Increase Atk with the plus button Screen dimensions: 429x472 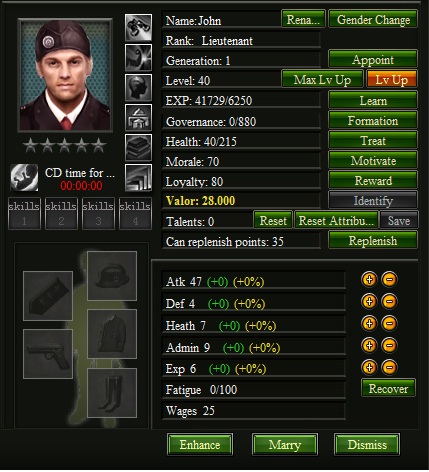point(369,279)
